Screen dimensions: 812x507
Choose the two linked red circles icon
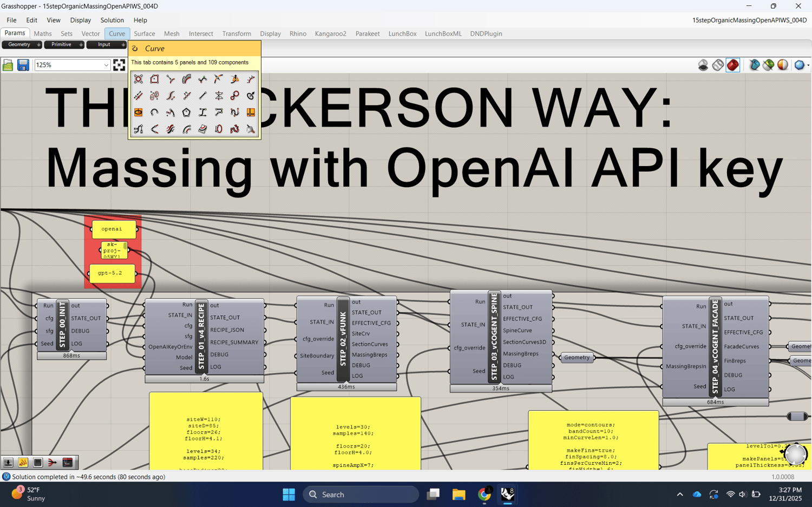coord(234,96)
